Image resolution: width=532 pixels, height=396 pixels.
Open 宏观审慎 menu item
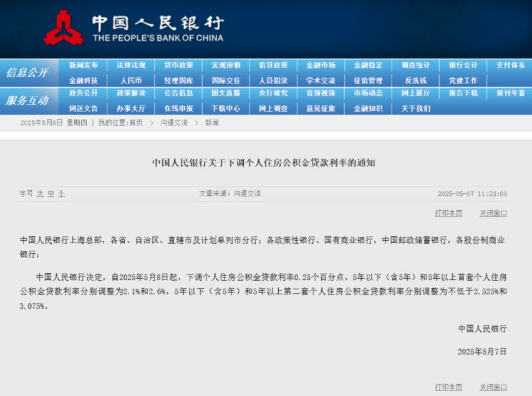(226, 65)
